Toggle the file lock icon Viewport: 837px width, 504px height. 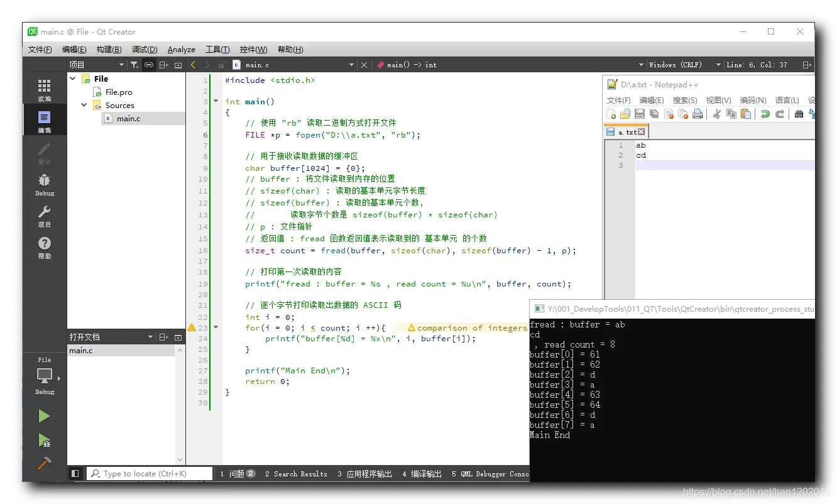222,65
